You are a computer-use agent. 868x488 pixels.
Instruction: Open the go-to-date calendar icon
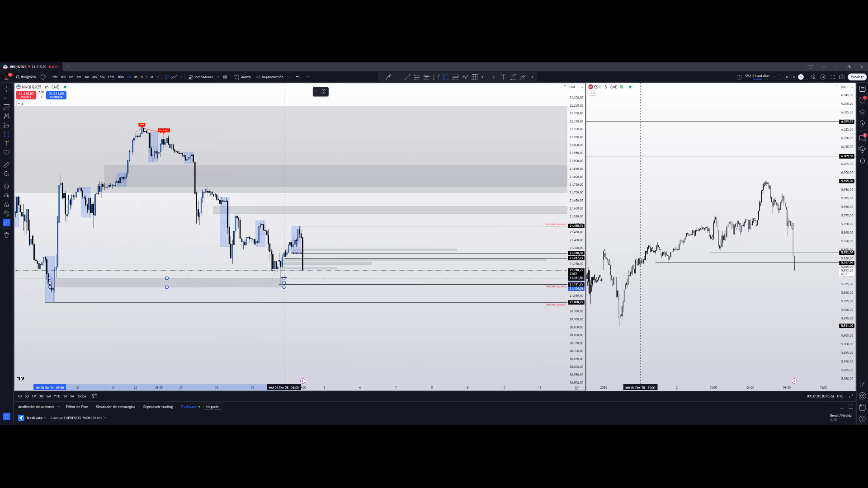point(94,396)
